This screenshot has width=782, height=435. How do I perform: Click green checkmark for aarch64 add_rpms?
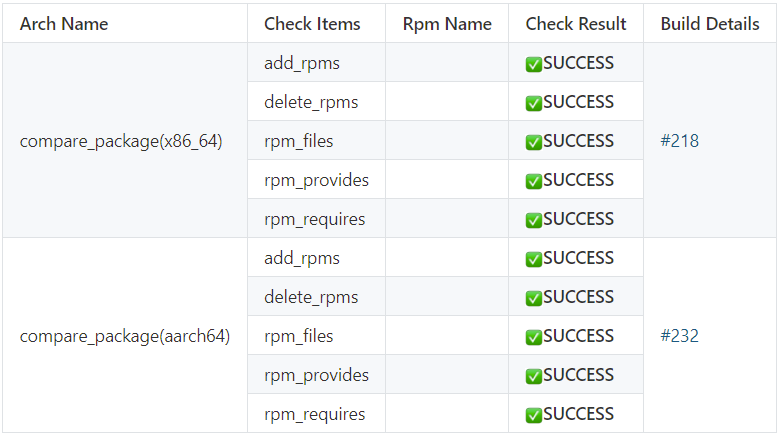pos(534,259)
